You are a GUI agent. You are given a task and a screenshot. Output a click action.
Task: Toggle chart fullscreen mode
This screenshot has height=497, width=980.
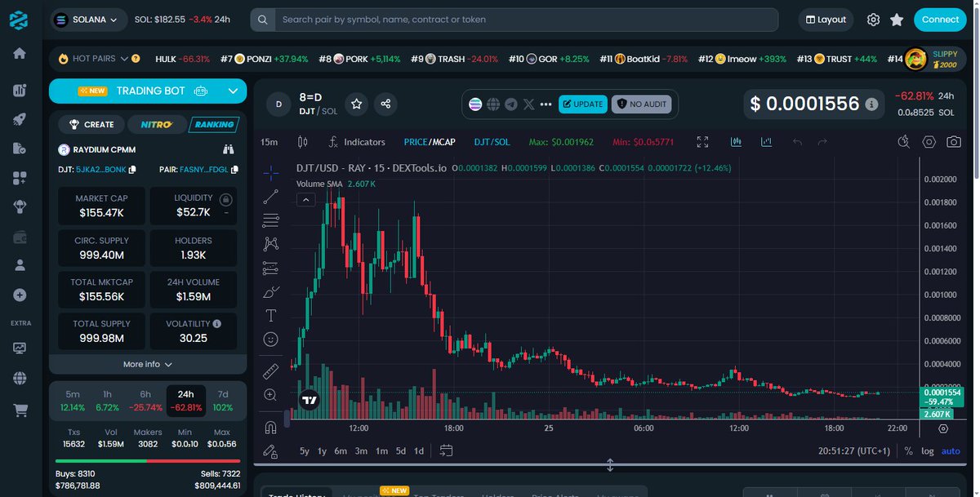coord(702,142)
